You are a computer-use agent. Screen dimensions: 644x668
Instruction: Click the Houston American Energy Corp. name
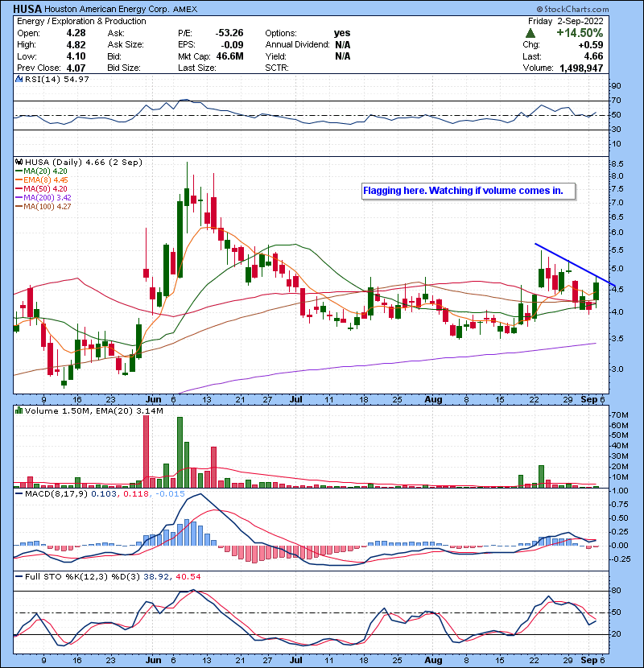coord(106,9)
